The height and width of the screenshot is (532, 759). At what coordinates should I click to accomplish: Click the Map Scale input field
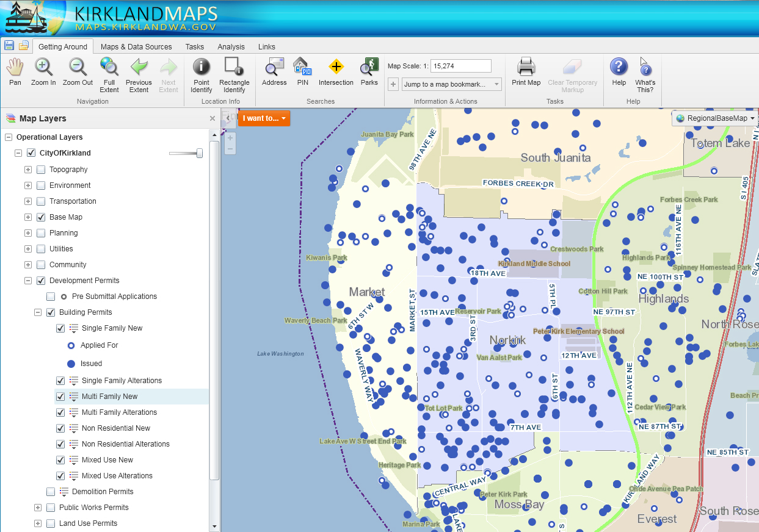point(460,66)
